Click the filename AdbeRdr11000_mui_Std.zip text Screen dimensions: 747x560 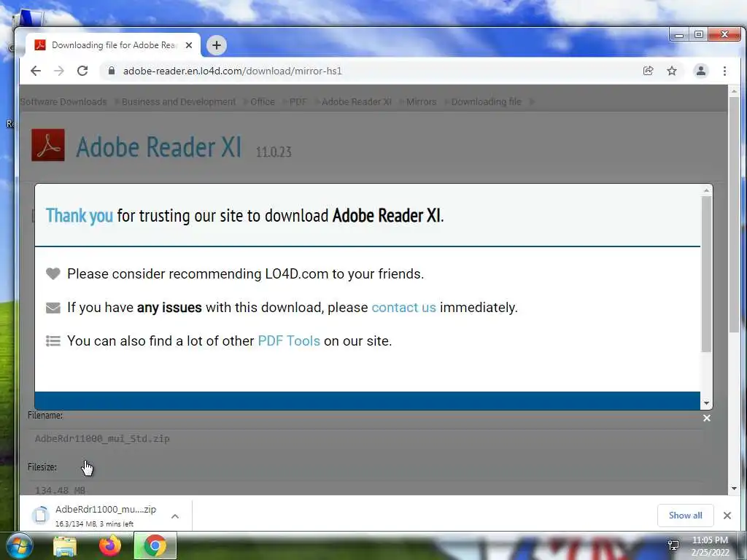click(102, 438)
